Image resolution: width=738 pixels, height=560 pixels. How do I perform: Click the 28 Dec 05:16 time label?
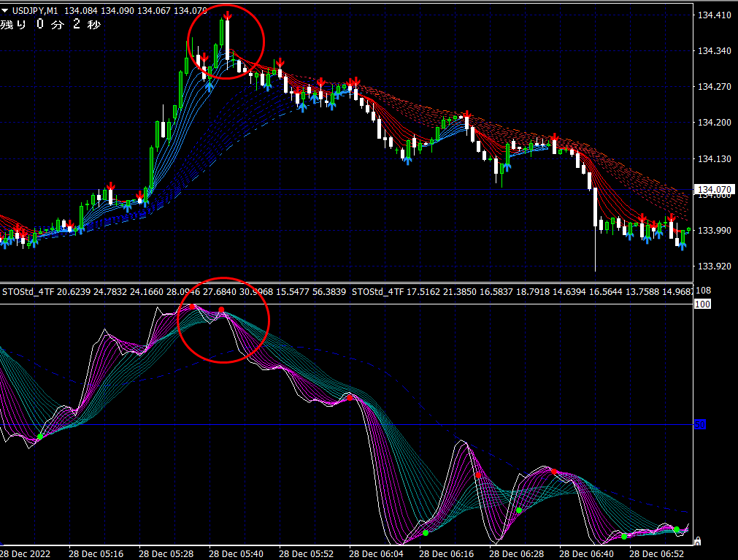click(x=96, y=553)
